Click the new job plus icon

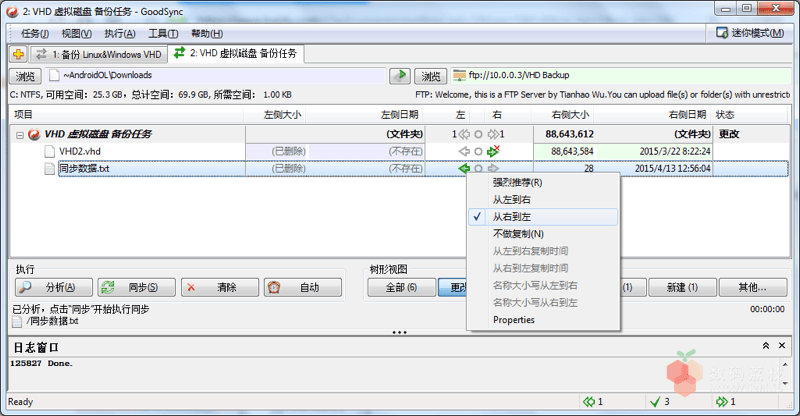pyautogui.click(x=18, y=54)
